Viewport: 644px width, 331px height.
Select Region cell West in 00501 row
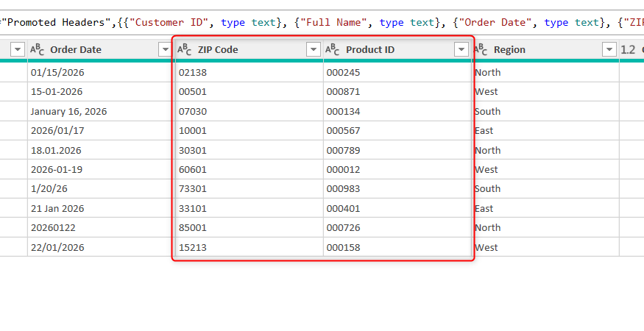point(545,92)
